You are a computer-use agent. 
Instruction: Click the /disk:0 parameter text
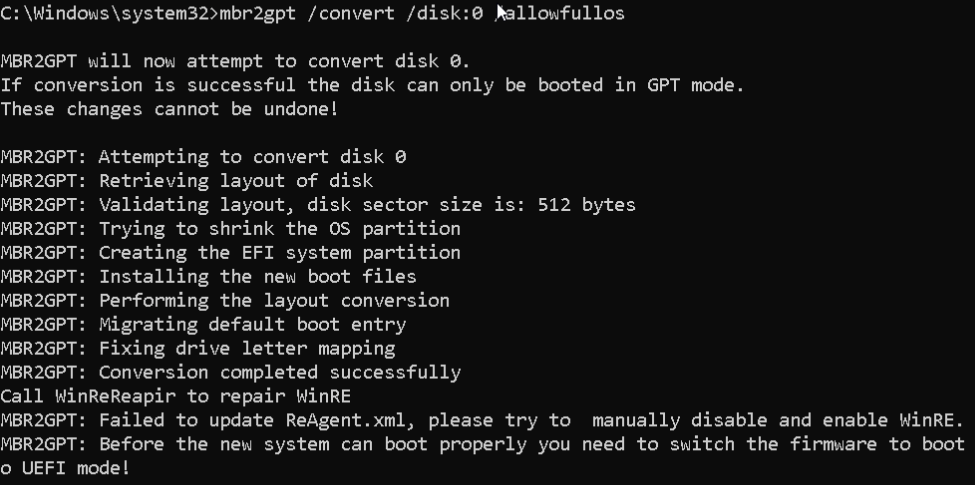pyautogui.click(x=445, y=13)
